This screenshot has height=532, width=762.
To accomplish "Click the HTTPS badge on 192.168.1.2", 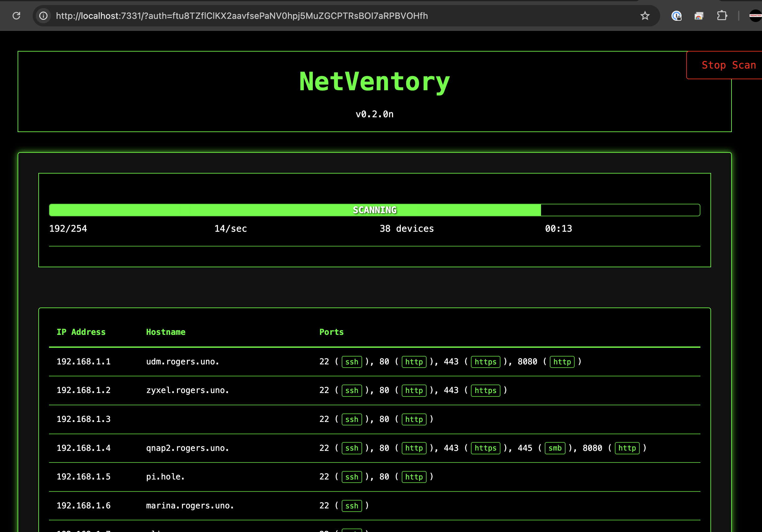I will (x=485, y=390).
